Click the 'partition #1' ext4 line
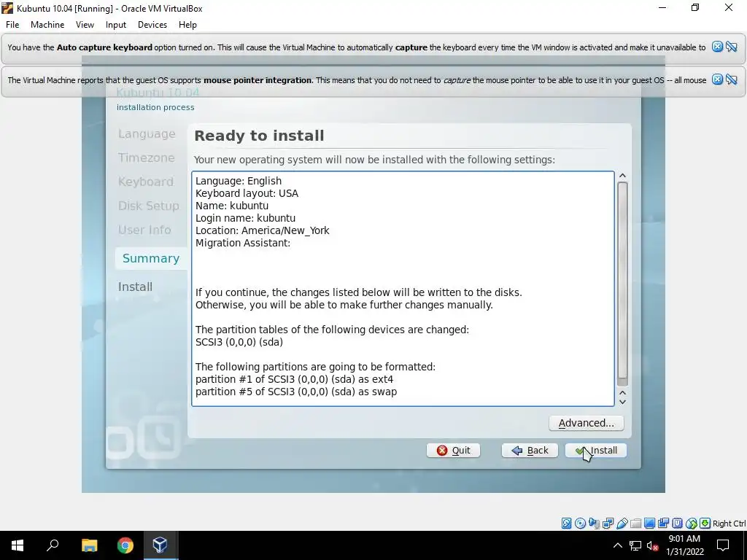Viewport: 747px width, 560px height. [x=295, y=379]
